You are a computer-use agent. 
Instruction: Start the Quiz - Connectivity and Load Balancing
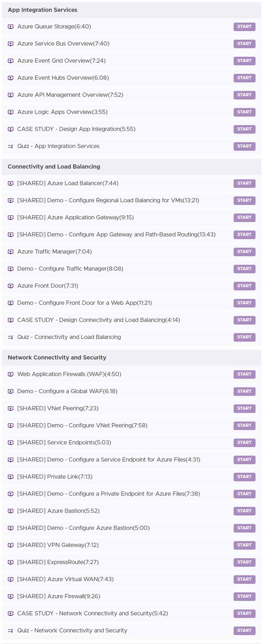245,337
